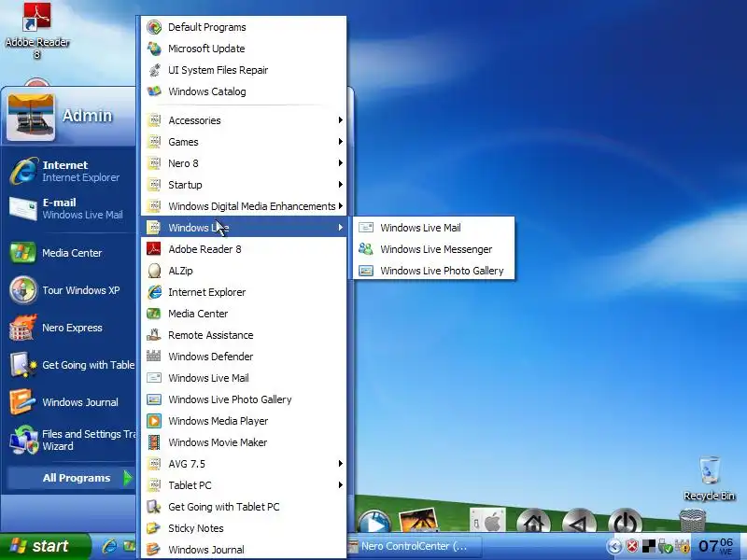Click the taskbar clock
Image resolution: width=747 pixels, height=560 pixels.
[x=715, y=546]
